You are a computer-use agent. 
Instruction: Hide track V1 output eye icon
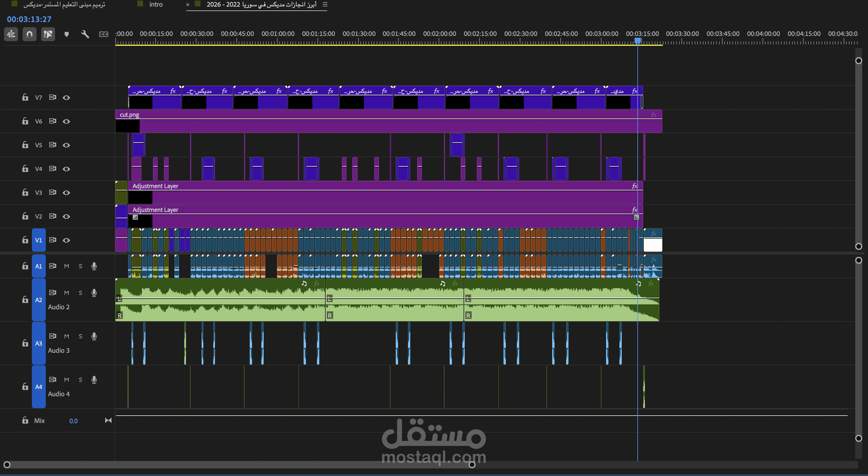[x=66, y=240]
